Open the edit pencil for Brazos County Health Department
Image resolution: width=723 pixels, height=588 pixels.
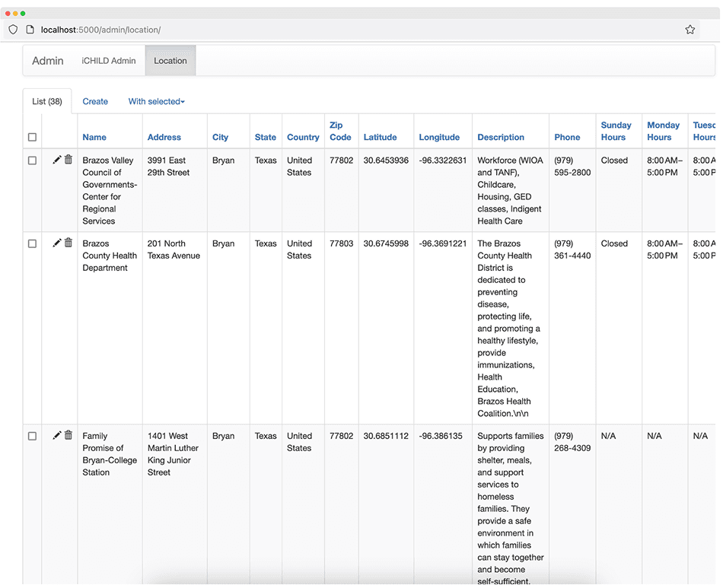coord(56,242)
